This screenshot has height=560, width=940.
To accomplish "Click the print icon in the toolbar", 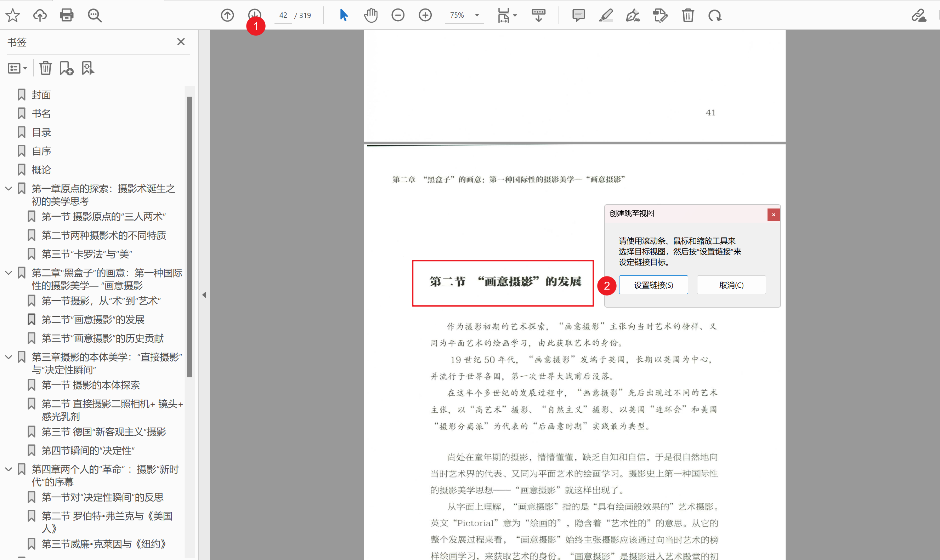I will [x=67, y=15].
